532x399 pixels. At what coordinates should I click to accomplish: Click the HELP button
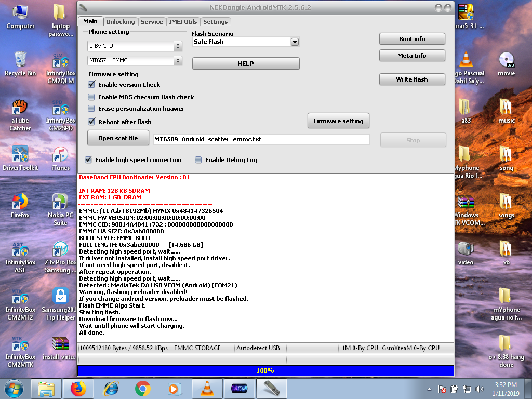click(x=246, y=63)
